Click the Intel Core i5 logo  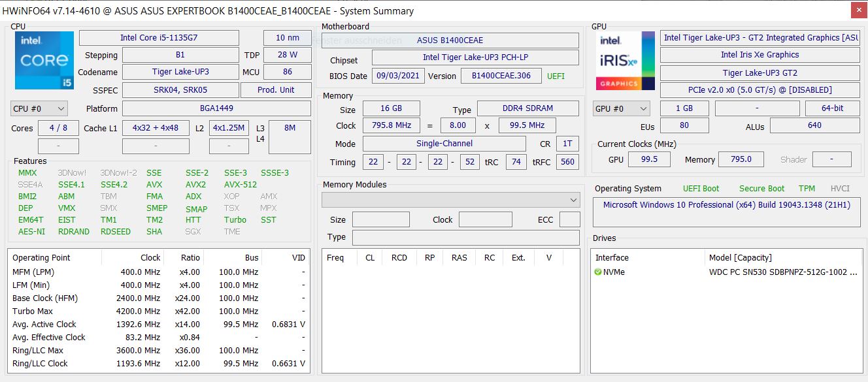(x=43, y=61)
